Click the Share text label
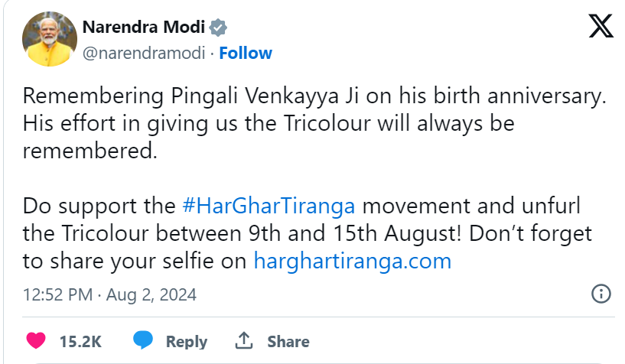Viewport: 625px width, 364px height. pyautogui.click(x=288, y=341)
